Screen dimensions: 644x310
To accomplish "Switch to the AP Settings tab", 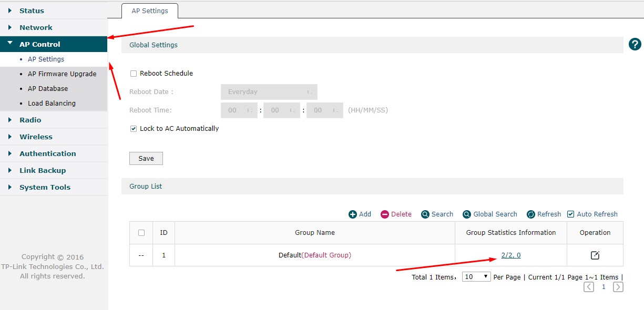I will point(150,11).
